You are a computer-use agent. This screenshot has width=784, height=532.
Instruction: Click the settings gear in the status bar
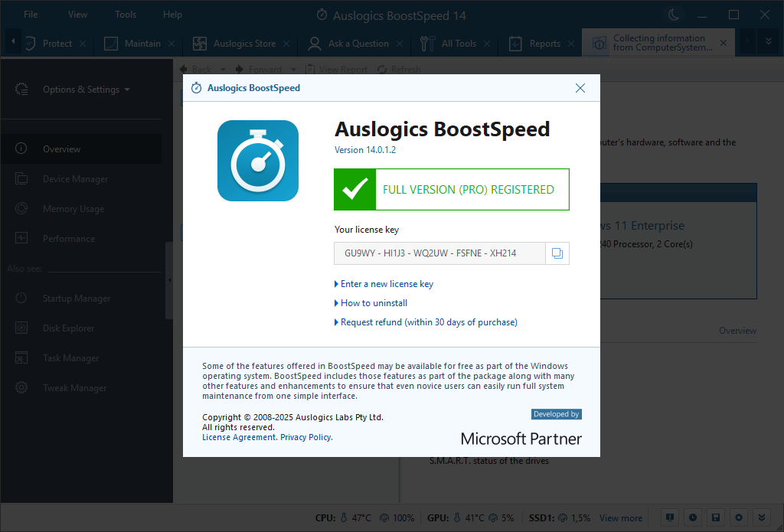739,517
